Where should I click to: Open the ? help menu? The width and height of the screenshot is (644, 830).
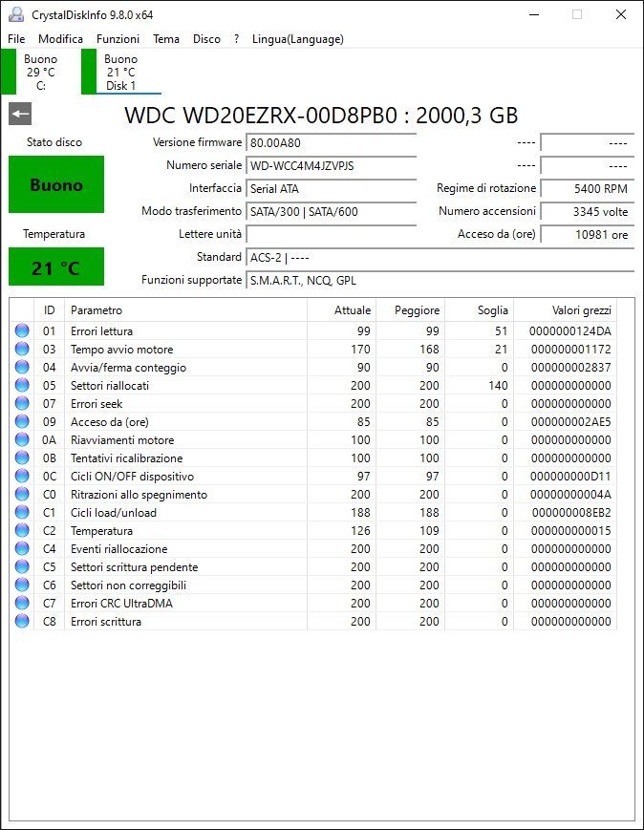(x=236, y=38)
